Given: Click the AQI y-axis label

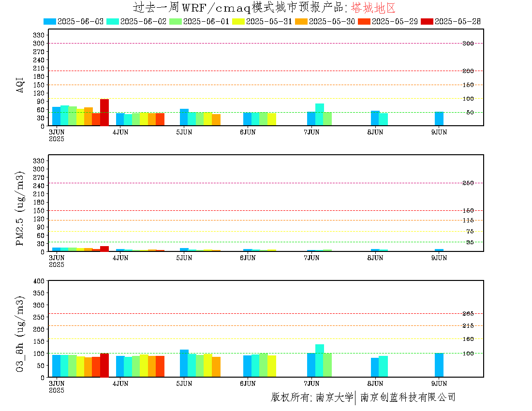Looking at the screenshot, I should (20, 85).
